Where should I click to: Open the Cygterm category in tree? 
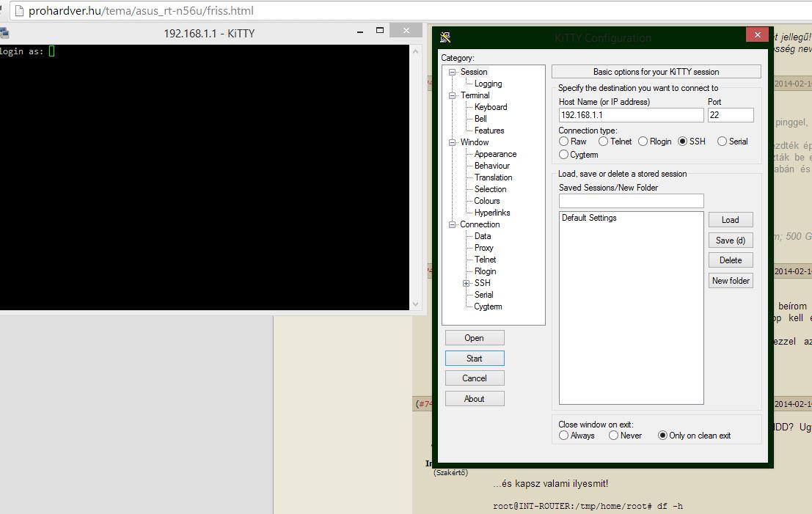click(488, 307)
